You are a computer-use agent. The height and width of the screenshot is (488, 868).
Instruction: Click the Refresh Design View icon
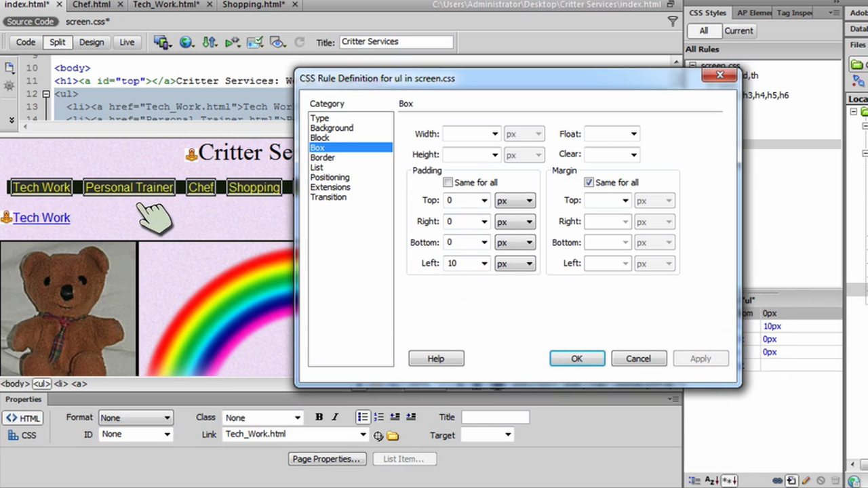299,41
